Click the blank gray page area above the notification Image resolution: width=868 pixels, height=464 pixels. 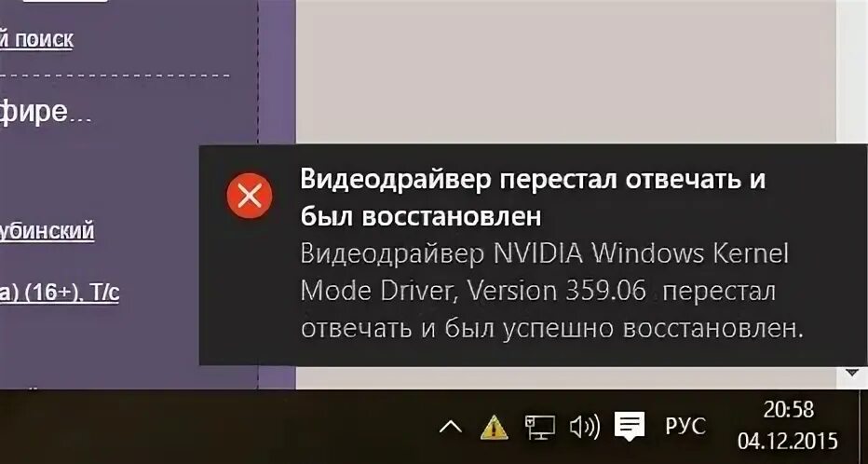click(564, 72)
